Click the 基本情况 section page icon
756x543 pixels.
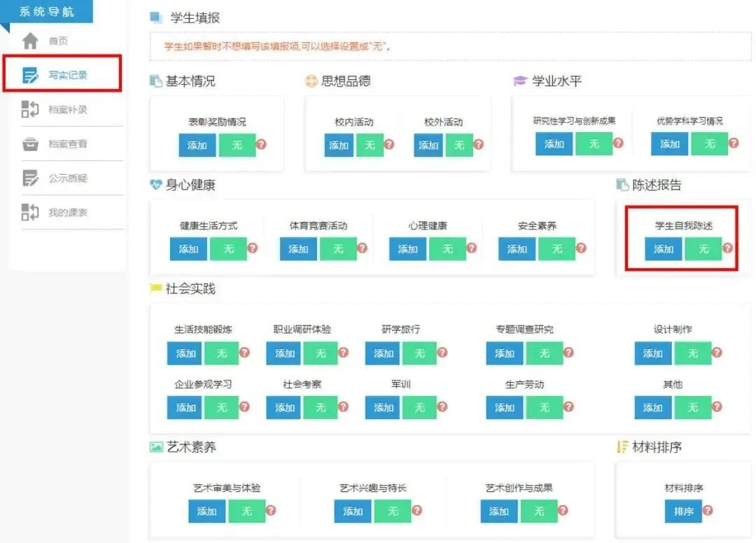point(155,80)
